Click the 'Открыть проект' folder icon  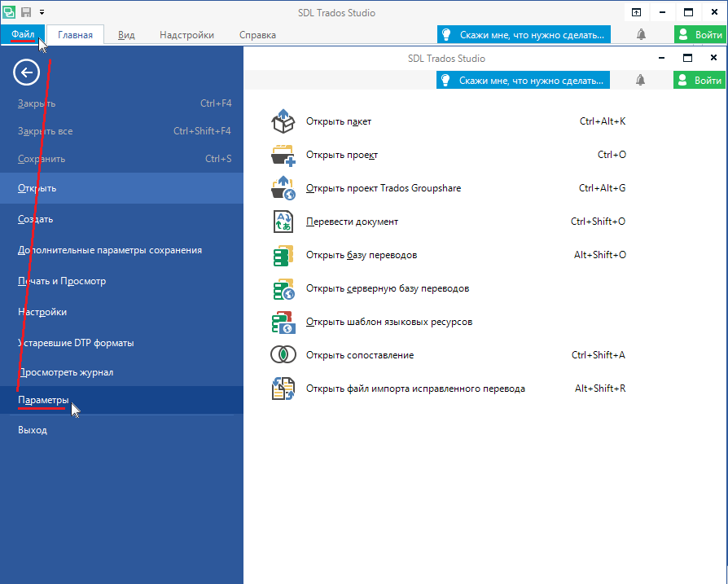282,155
